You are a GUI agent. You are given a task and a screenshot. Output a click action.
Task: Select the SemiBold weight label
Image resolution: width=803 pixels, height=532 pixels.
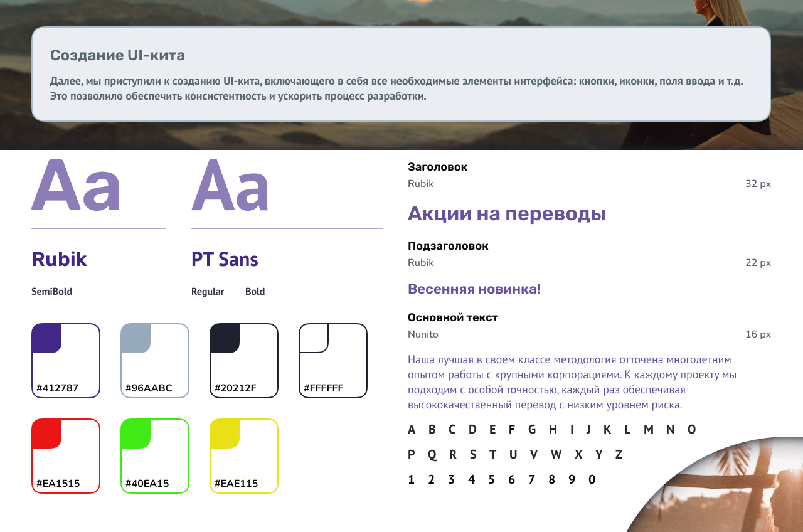(x=51, y=292)
